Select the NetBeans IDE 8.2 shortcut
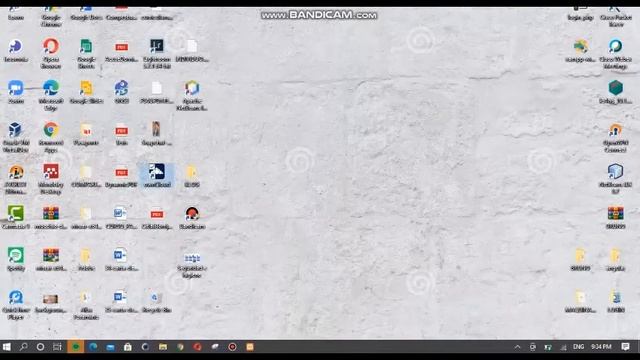640x360 pixels. [x=616, y=179]
